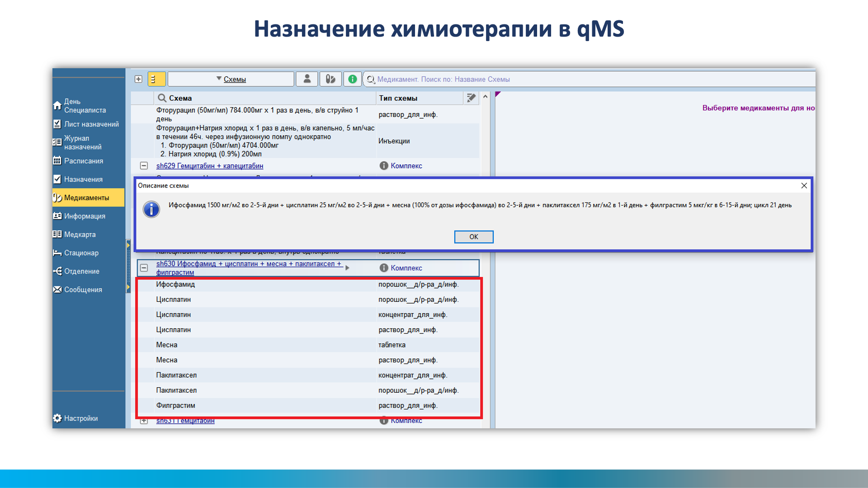Open sh631 Гемцитабин scheme link

click(x=185, y=421)
